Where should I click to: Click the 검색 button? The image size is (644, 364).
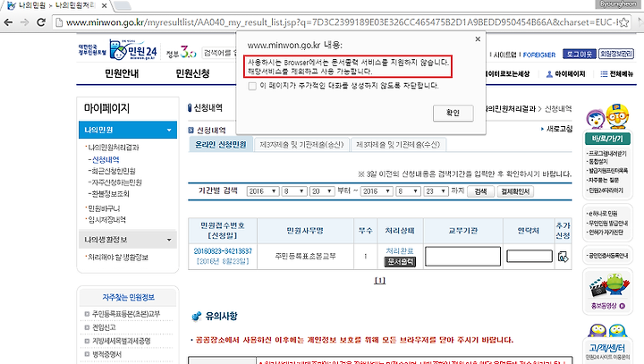point(480,191)
